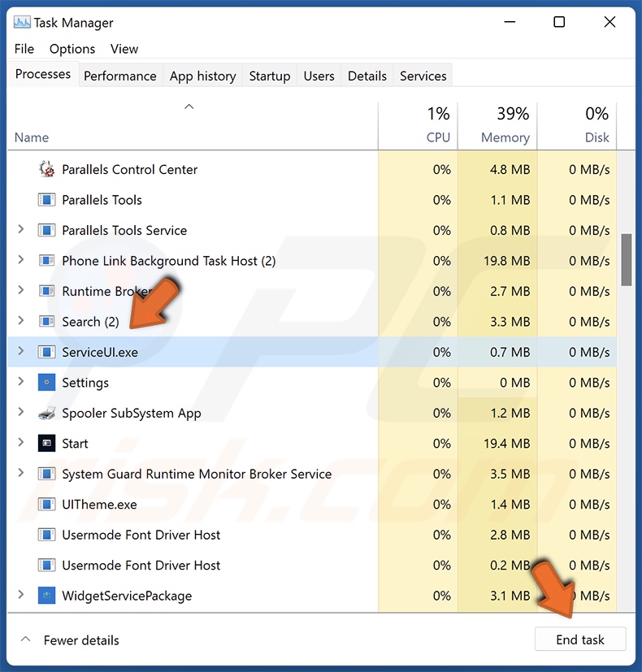Select the Spooler SubSystem App name

coord(131,413)
